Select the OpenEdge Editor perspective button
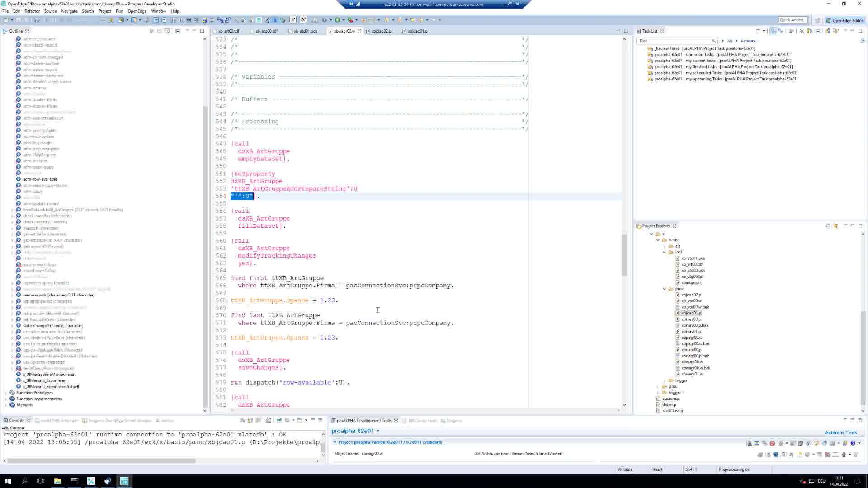 pyautogui.click(x=844, y=20)
